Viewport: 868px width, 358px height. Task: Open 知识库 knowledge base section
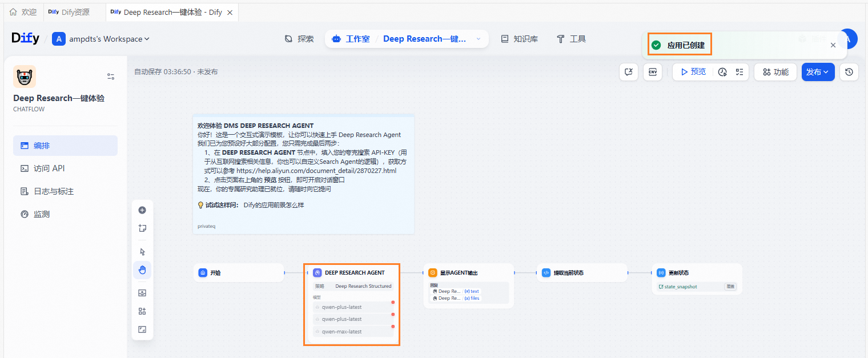click(x=519, y=39)
